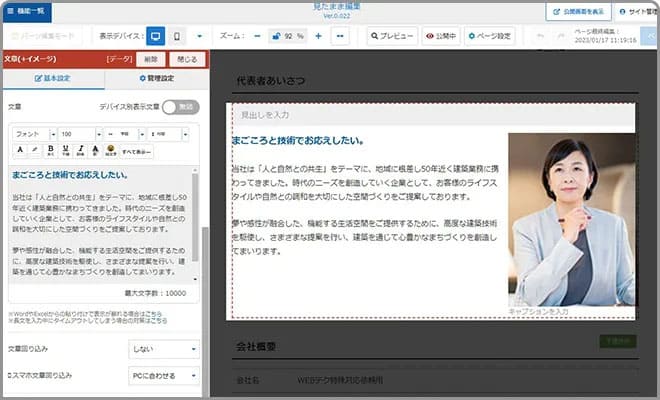Image resolution: width=660 pixels, height=400 pixels.
Task: Expand display device dropdown arrow
Action: coord(200,36)
